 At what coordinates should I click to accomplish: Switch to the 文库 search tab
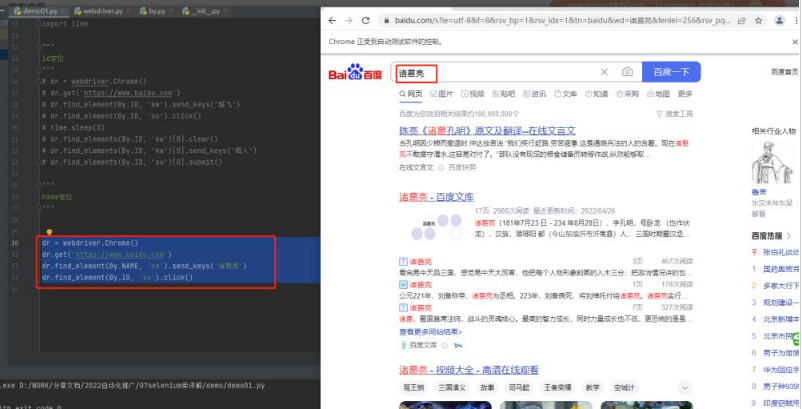coord(566,94)
